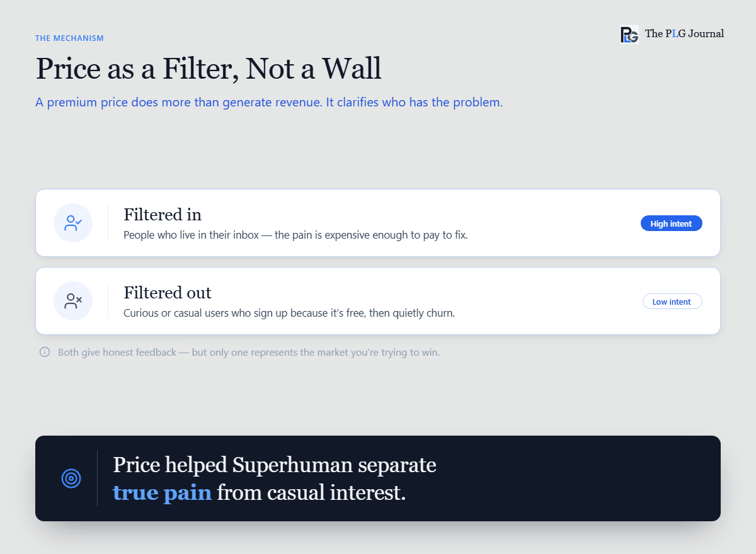Click the "Both give honest feedback" footnote
This screenshot has width=756, height=554.
249,353
